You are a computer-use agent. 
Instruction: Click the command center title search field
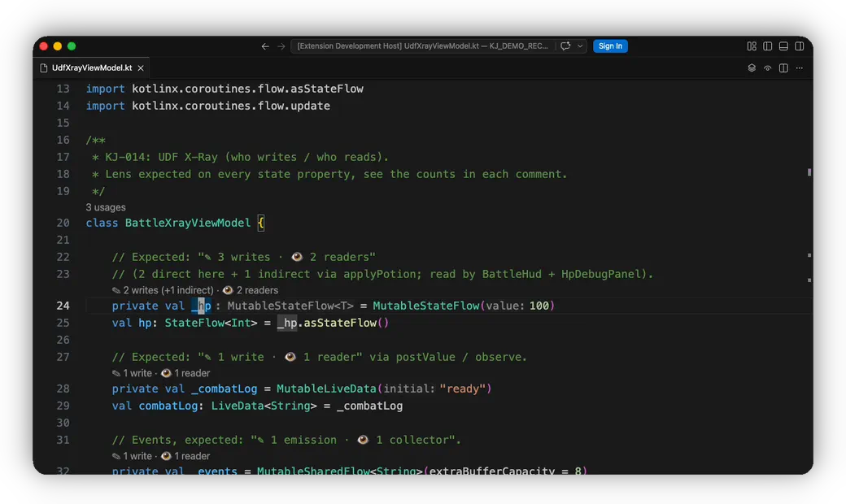[422, 46]
